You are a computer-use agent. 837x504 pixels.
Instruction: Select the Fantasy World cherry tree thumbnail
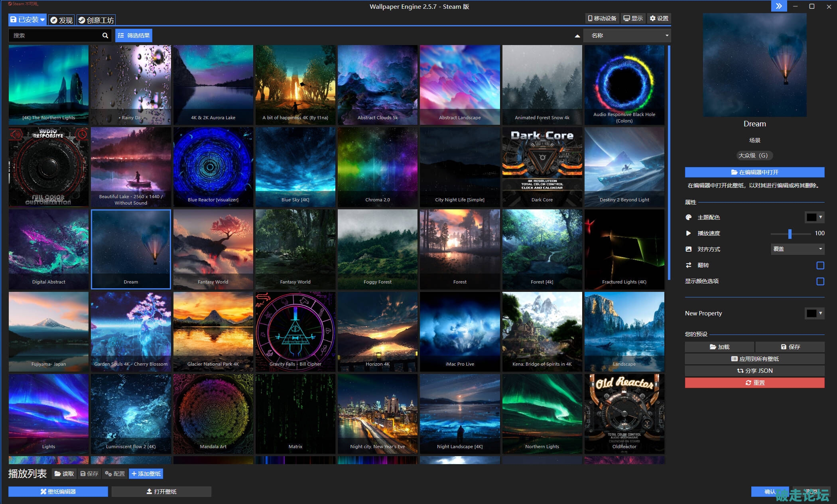(213, 249)
